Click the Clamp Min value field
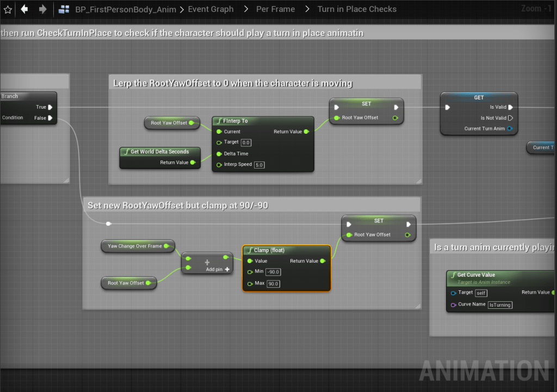This screenshot has height=392, width=557. click(x=273, y=272)
